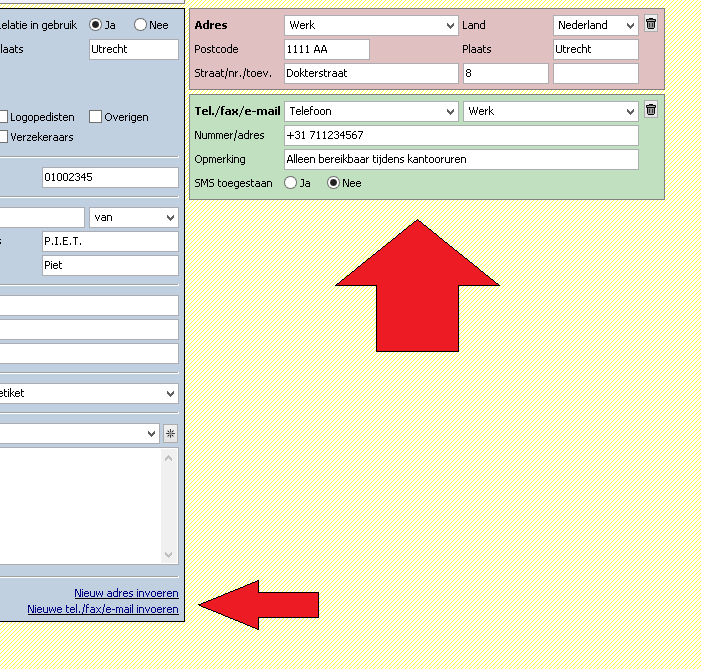Choose 'Nee' for SMS toegestaan

tap(335, 183)
